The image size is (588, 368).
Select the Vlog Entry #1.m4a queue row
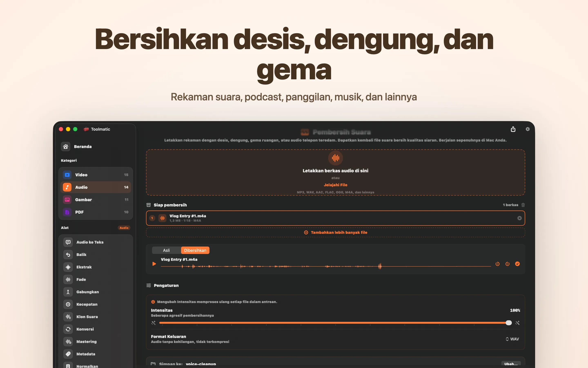pyautogui.click(x=335, y=218)
